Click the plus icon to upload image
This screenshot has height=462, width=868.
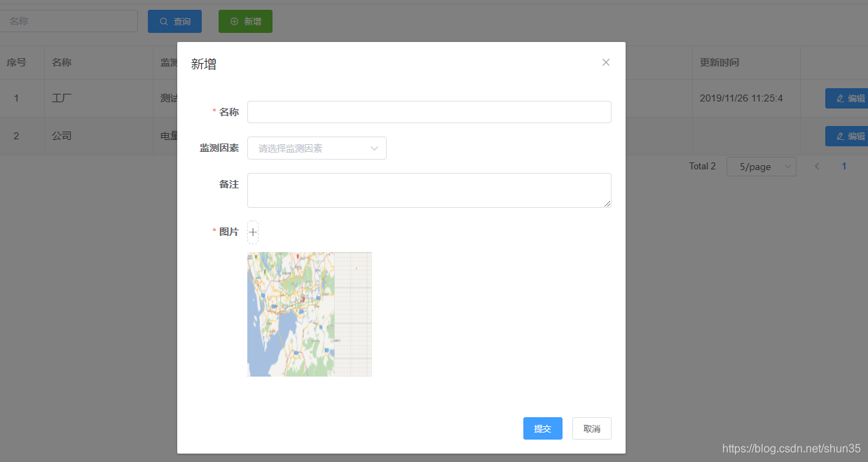[253, 232]
